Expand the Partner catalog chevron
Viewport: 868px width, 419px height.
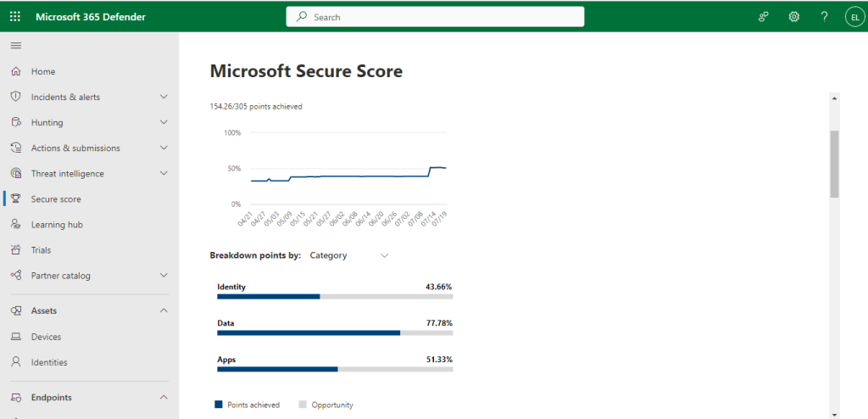click(164, 276)
